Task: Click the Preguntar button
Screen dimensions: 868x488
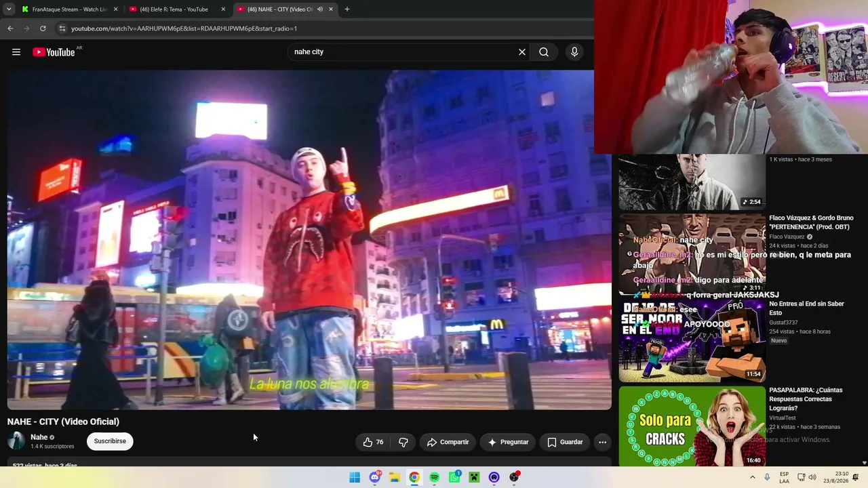Action: click(x=508, y=442)
